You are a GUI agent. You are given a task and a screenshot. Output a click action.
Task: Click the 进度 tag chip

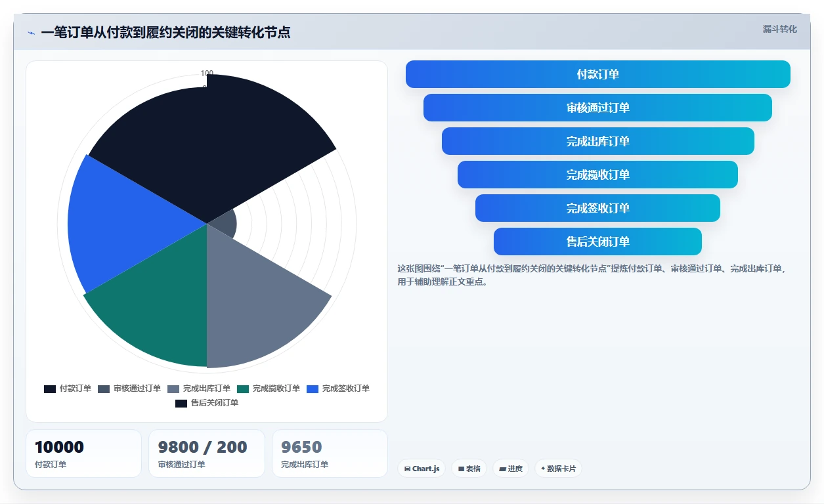click(x=511, y=469)
